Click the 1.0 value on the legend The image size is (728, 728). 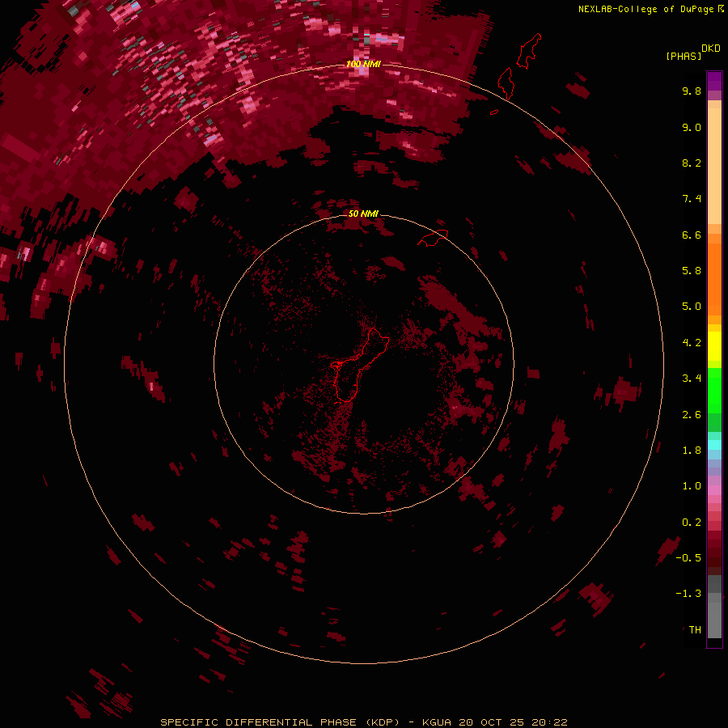pyautogui.click(x=692, y=486)
